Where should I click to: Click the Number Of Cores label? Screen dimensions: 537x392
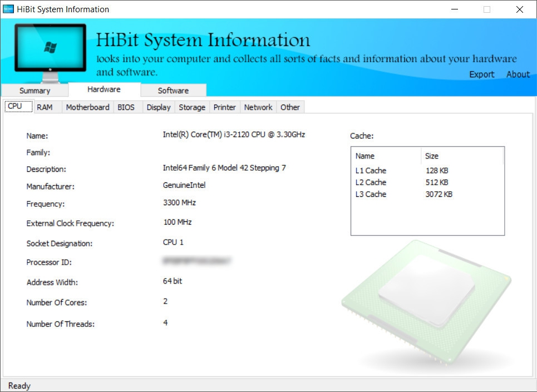point(57,302)
